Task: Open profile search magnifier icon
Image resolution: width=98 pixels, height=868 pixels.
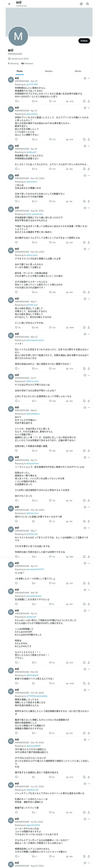Action: 87,4
